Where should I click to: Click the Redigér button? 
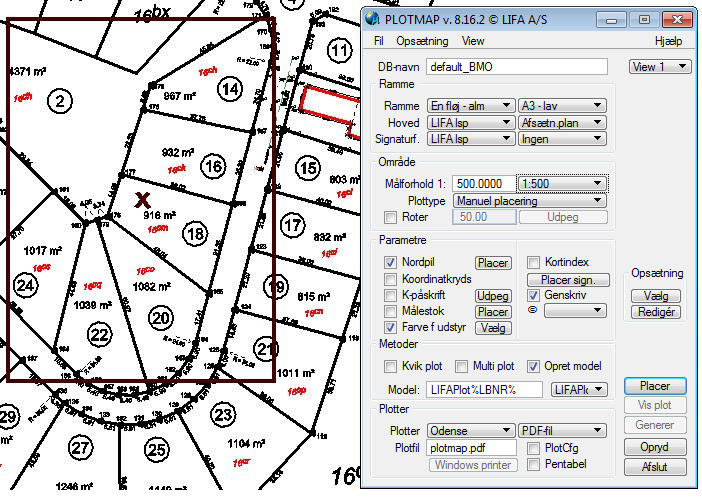point(656,312)
